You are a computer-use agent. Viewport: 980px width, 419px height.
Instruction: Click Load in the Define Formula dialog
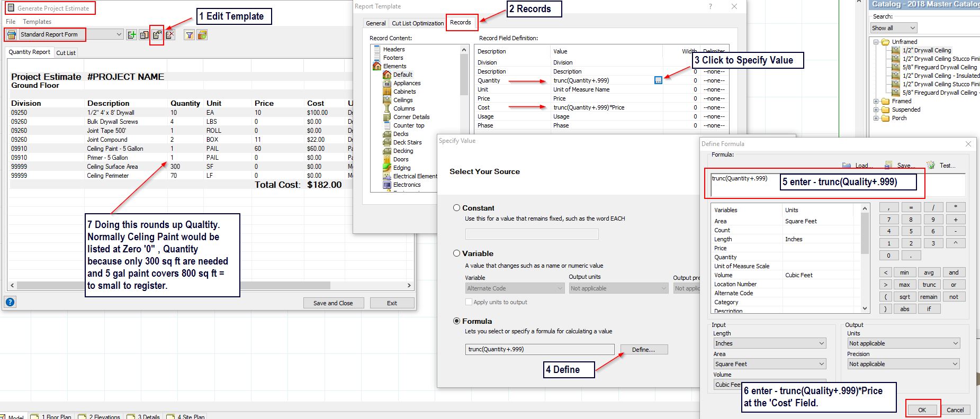click(x=857, y=166)
